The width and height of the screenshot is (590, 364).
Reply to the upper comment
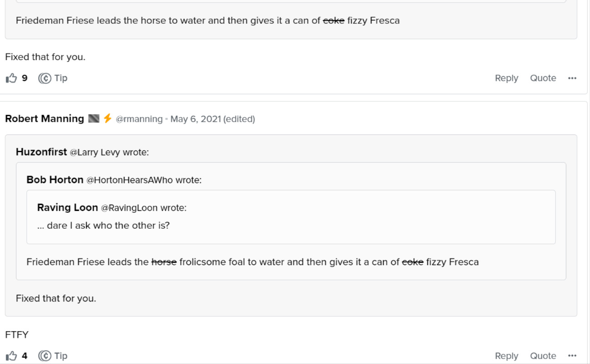coord(506,78)
